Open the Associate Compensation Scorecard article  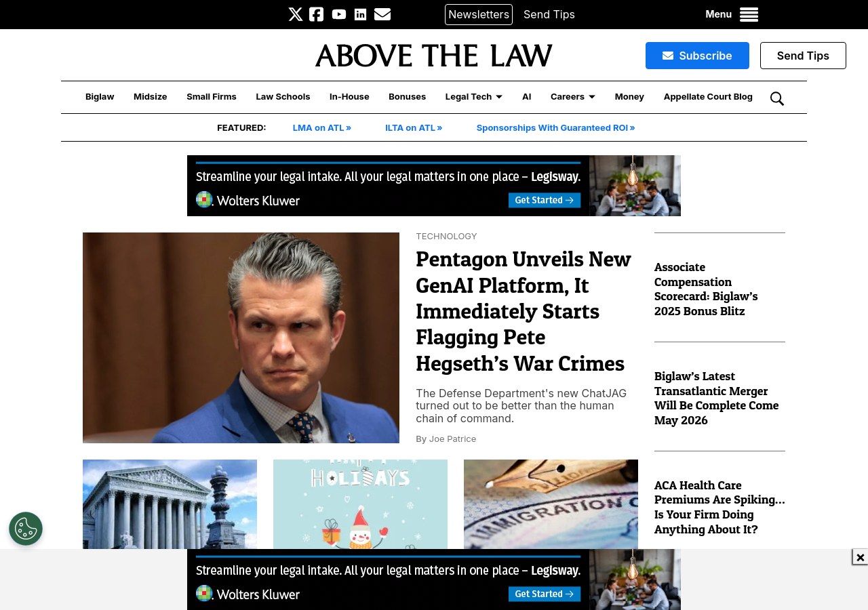point(706,289)
